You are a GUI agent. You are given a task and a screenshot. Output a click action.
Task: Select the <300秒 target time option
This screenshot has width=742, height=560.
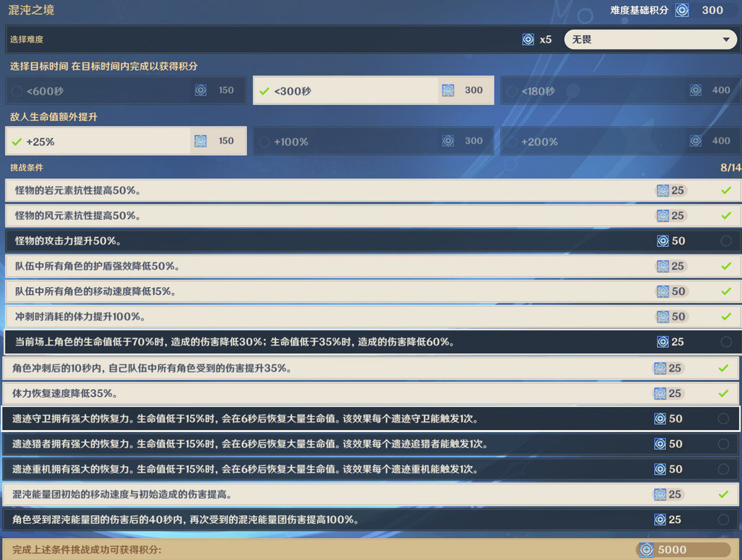(373, 90)
